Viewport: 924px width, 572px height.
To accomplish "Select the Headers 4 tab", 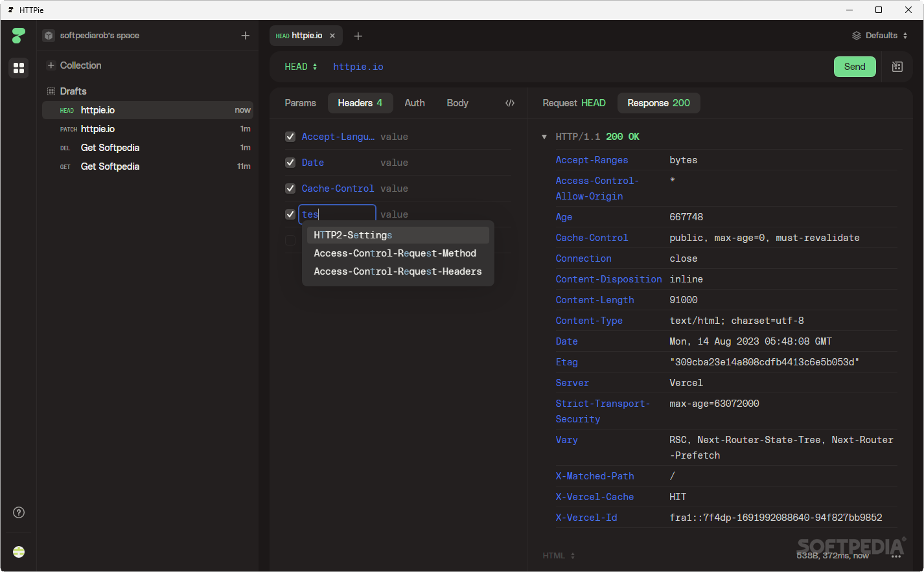I will click(360, 103).
